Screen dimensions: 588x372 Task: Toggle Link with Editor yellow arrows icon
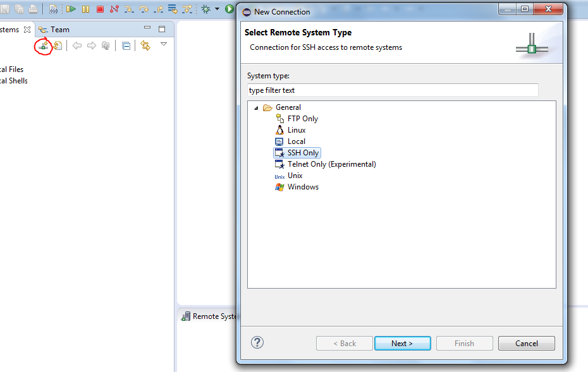coord(145,45)
